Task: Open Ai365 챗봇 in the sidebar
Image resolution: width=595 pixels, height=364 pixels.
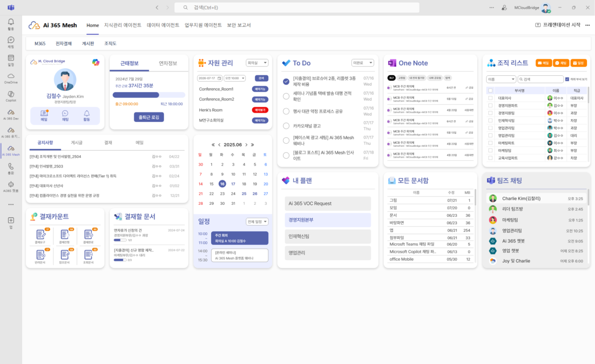Action: pyautogui.click(x=11, y=186)
